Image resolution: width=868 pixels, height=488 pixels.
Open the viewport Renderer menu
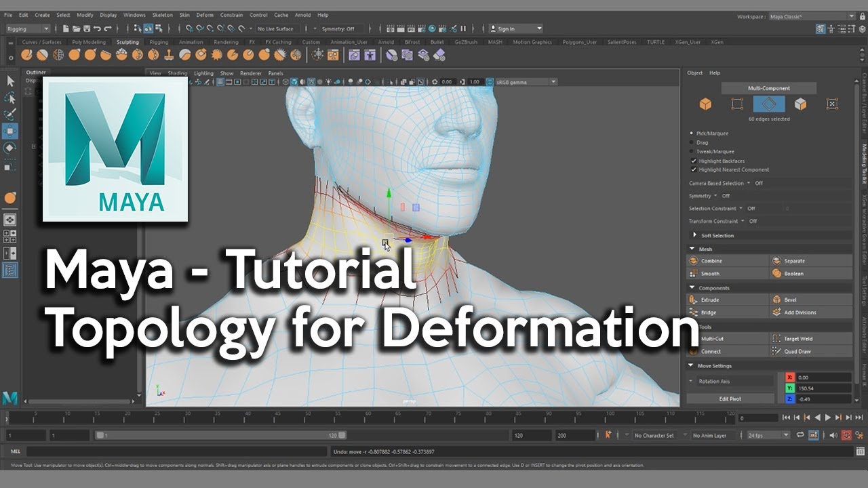[x=251, y=73]
